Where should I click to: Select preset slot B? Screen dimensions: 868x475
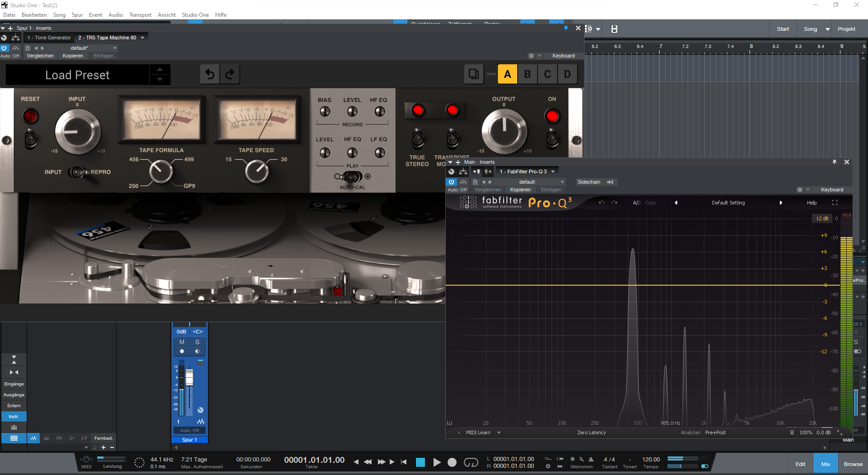[x=527, y=74]
